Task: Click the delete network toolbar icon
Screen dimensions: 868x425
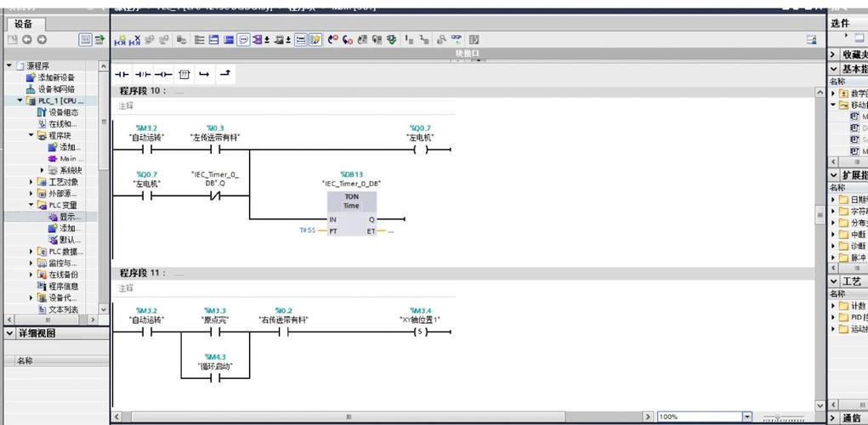Action: [x=134, y=40]
